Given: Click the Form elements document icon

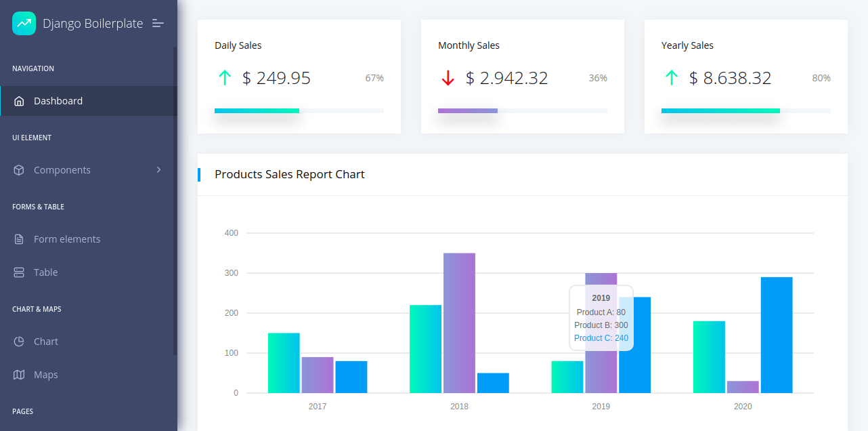Looking at the screenshot, I should click(19, 239).
